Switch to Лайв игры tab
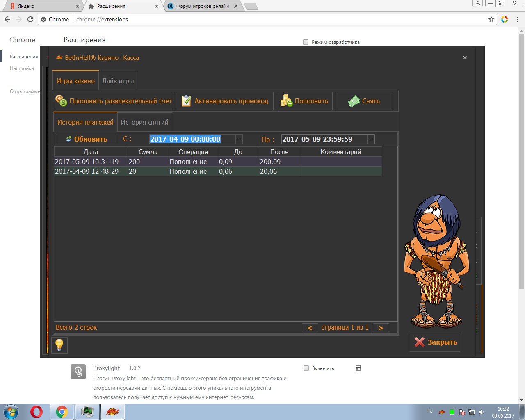 click(118, 81)
